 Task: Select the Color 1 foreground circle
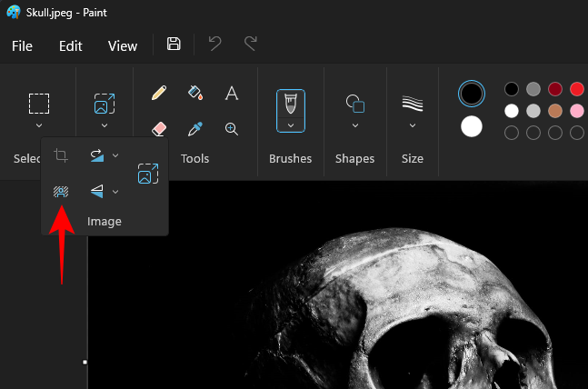coord(472,93)
